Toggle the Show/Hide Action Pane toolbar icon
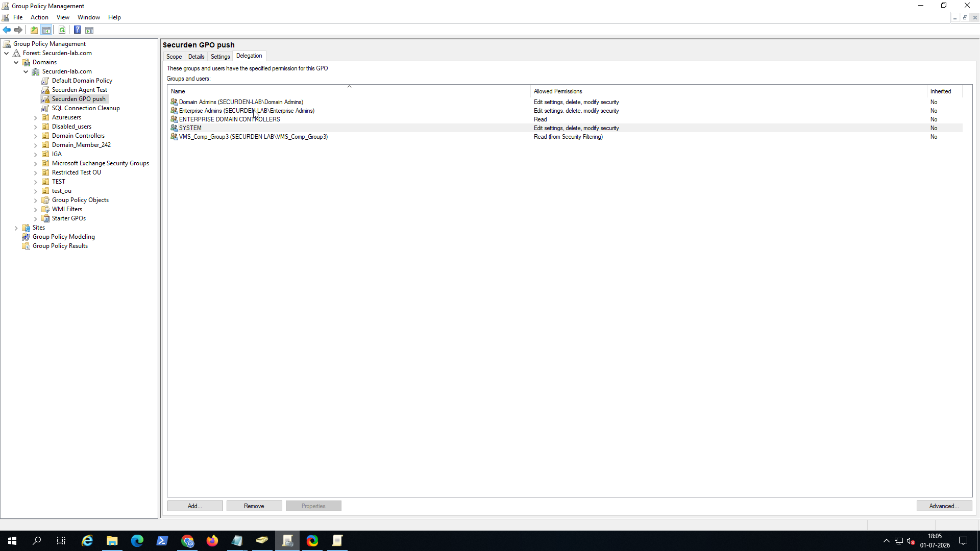The height and width of the screenshot is (551, 980). click(x=89, y=30)
